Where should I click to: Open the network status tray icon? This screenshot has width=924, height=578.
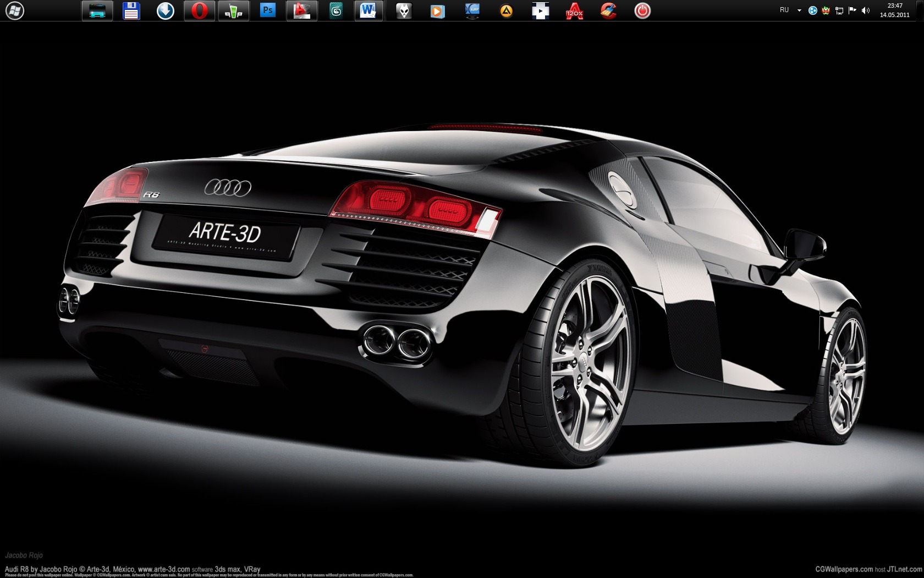coord(839,10)
